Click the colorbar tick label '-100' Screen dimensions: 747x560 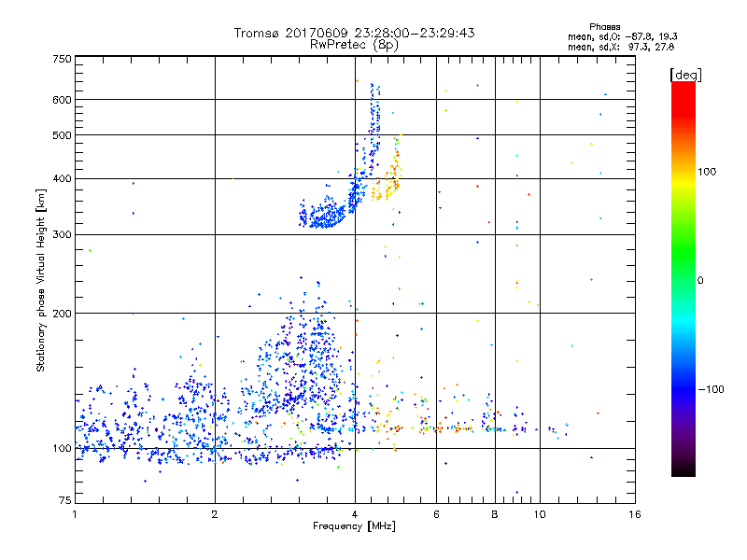711,389
